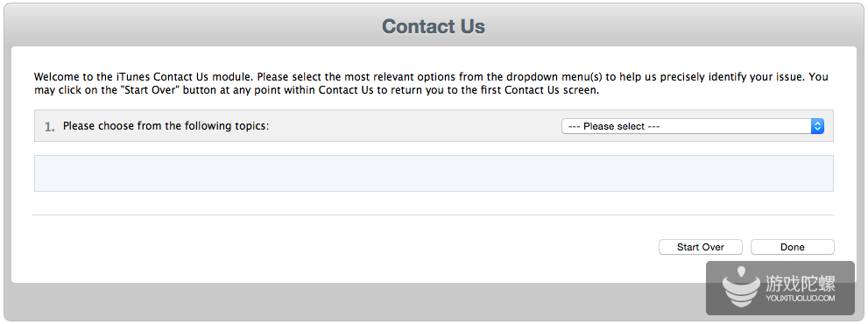
Task: Click the Contact Us heading
Action: pos(434,26)
